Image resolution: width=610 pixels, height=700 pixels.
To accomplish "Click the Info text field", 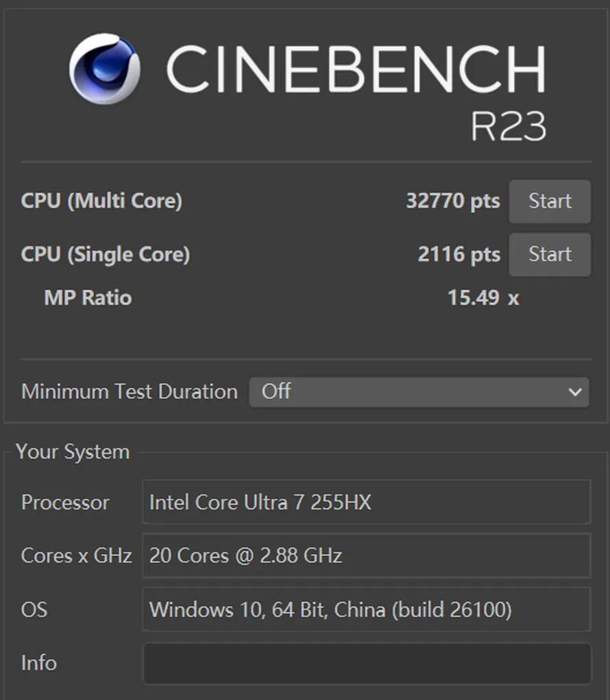I will [367, 663].
